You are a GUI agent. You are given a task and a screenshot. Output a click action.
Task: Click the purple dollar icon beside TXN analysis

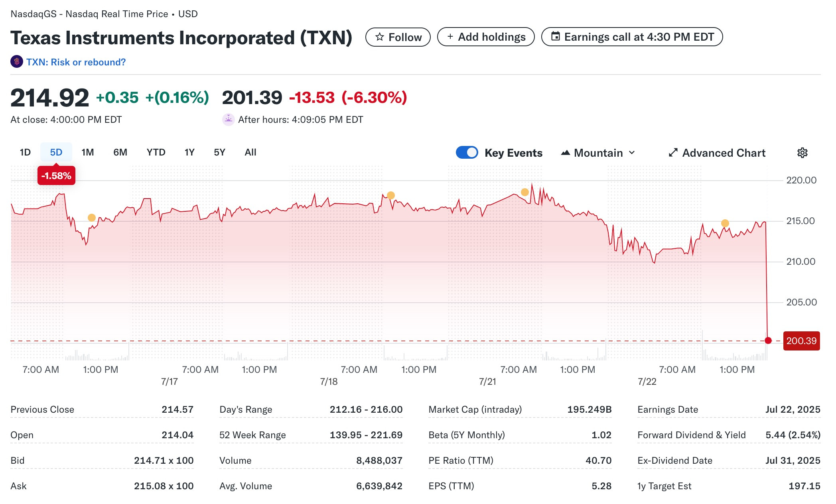coord(16,62)
